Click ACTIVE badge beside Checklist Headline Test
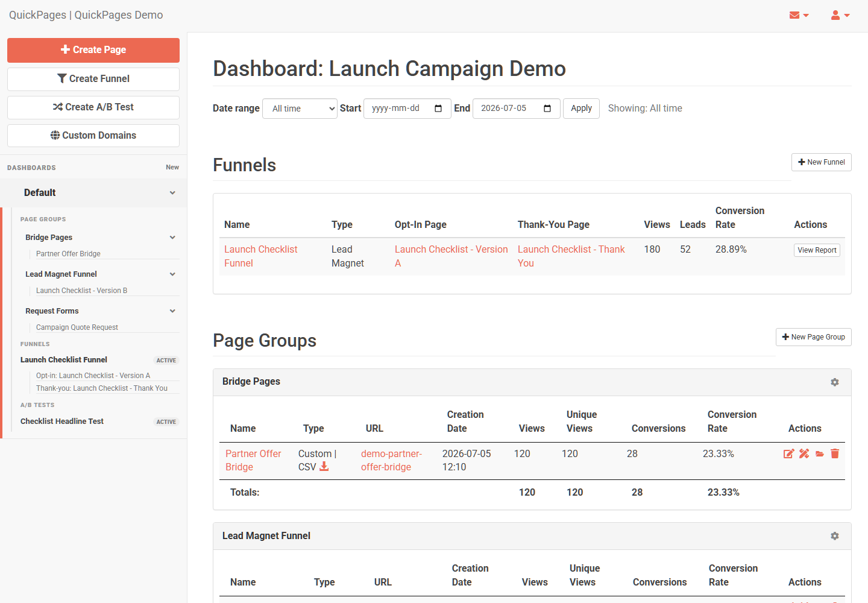 [x=166, y=422]
